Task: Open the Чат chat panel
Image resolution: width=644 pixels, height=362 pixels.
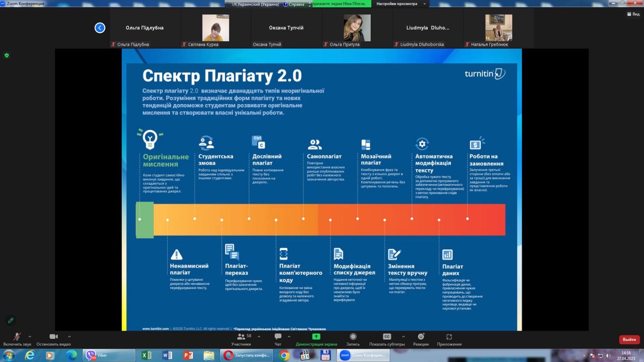Action: pos(278,339)
